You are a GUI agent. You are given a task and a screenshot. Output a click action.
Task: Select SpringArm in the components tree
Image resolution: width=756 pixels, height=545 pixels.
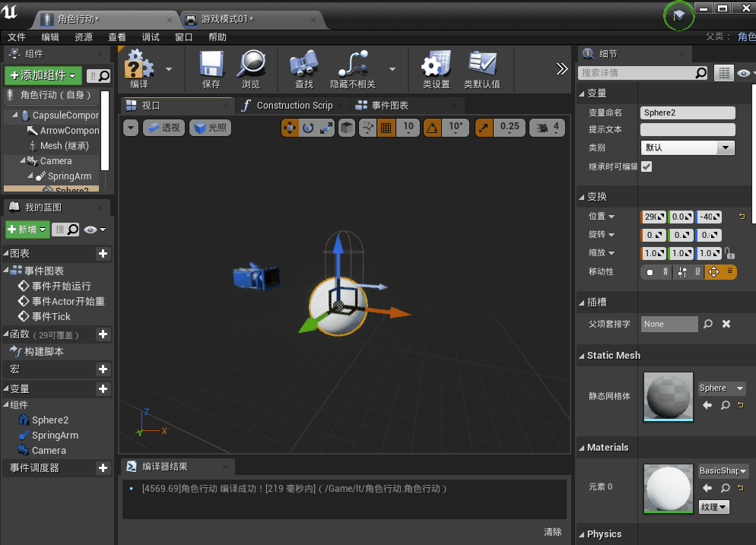[69, 176]
